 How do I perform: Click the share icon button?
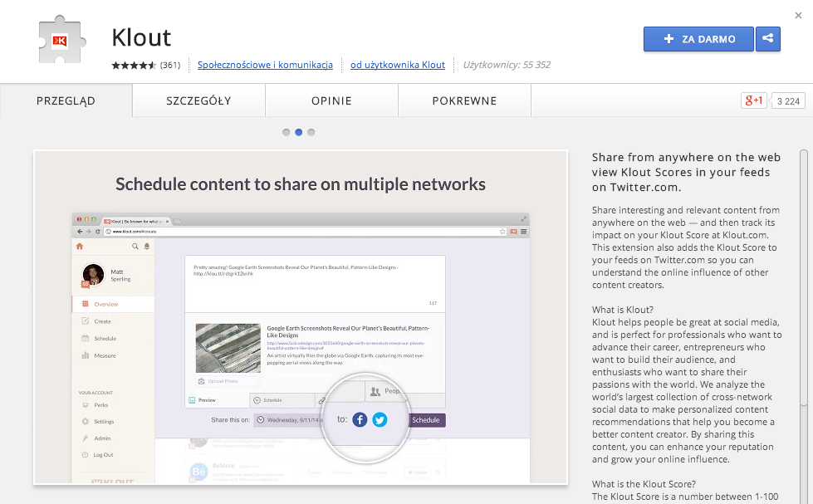click(768, 39)
